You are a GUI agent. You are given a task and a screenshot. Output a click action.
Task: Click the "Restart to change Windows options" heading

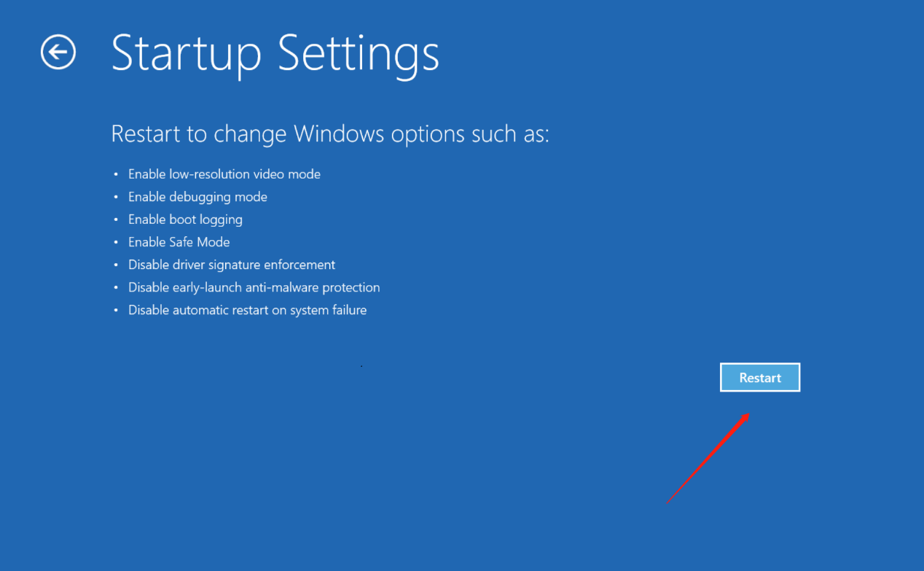329,134
